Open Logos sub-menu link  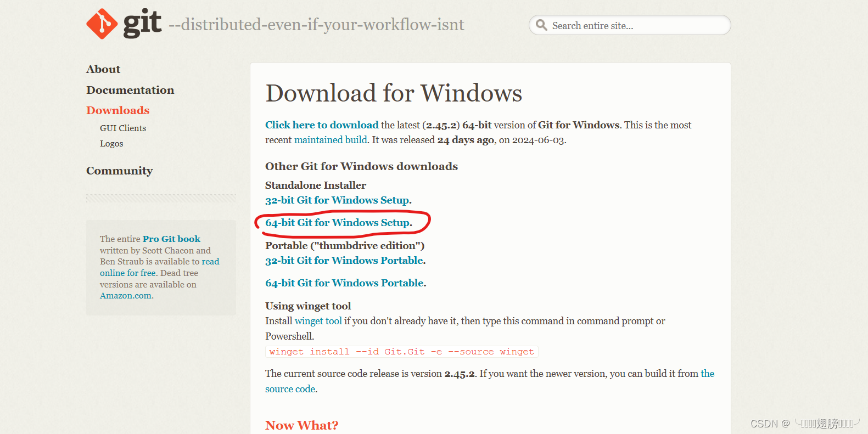[111, 144]
